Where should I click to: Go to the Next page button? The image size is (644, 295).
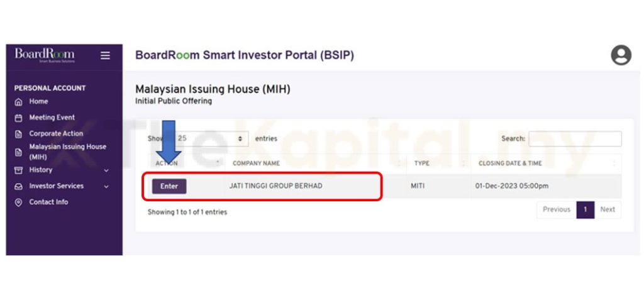tap(608, 210)
